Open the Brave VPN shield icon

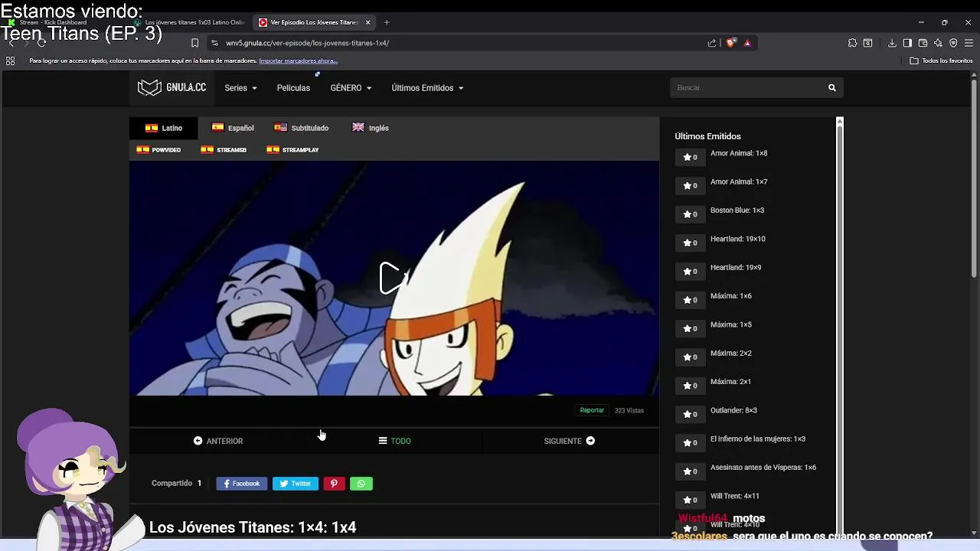click(953, 43)
